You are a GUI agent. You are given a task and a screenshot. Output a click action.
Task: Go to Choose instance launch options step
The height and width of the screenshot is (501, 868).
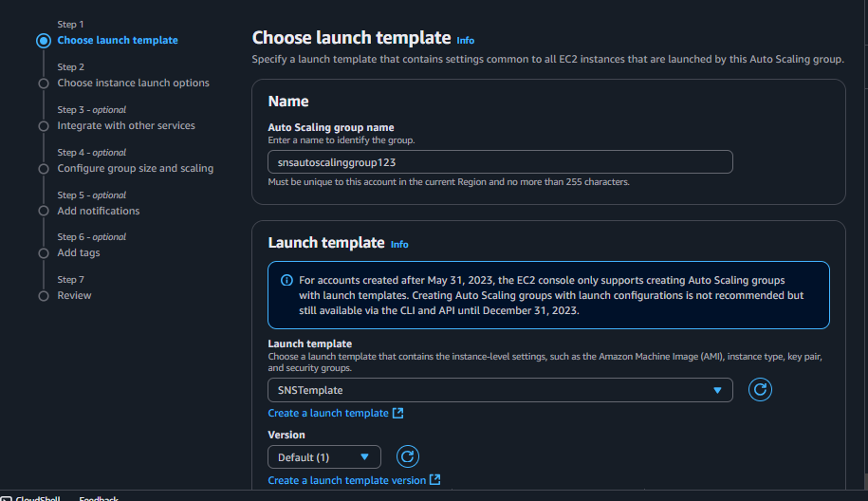pyautogui.click(x=133, y=83)
